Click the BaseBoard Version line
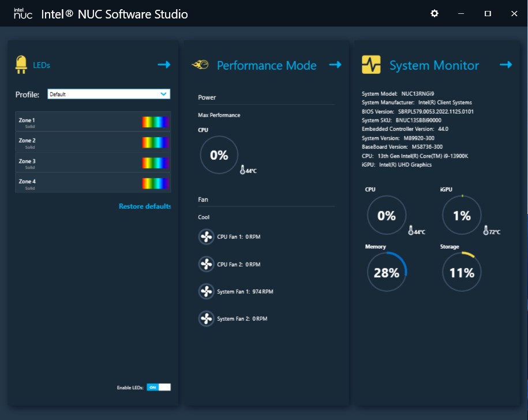 tap(402, 147)
